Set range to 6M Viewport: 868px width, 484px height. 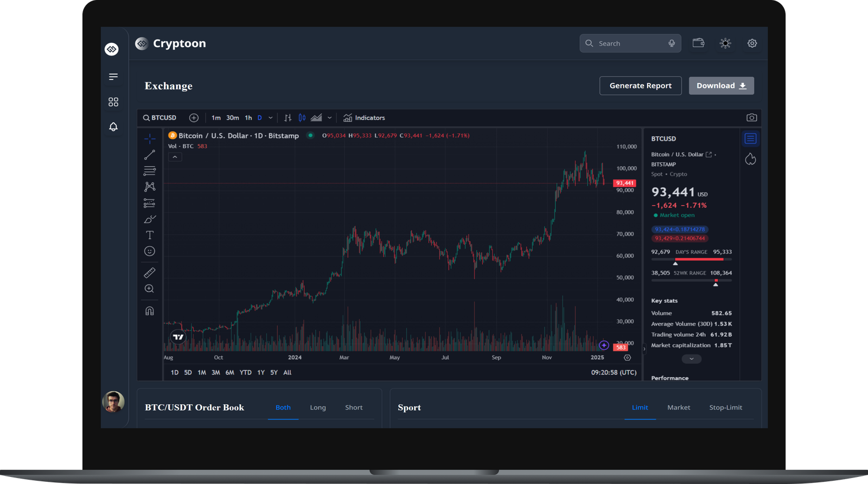pyautogui.click(x=230, y=373)
